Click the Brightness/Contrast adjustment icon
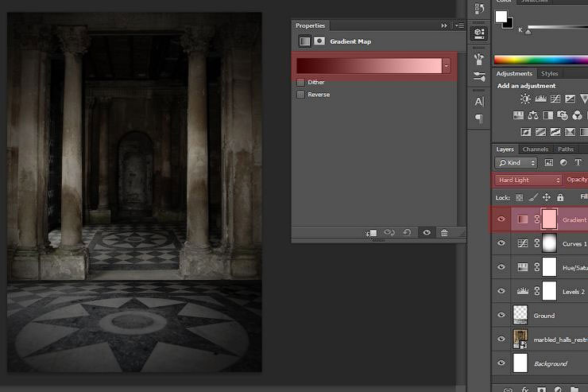 tap(525, 99)
